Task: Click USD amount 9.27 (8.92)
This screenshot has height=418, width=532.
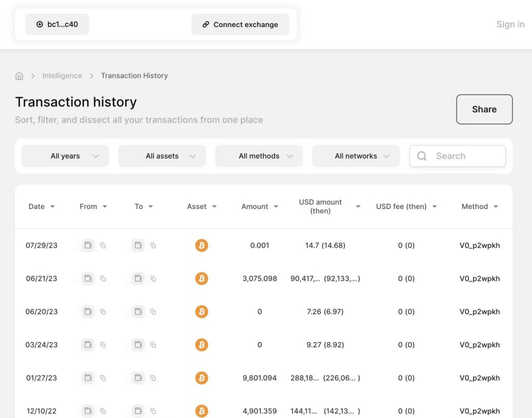Action: coord(325,345)
